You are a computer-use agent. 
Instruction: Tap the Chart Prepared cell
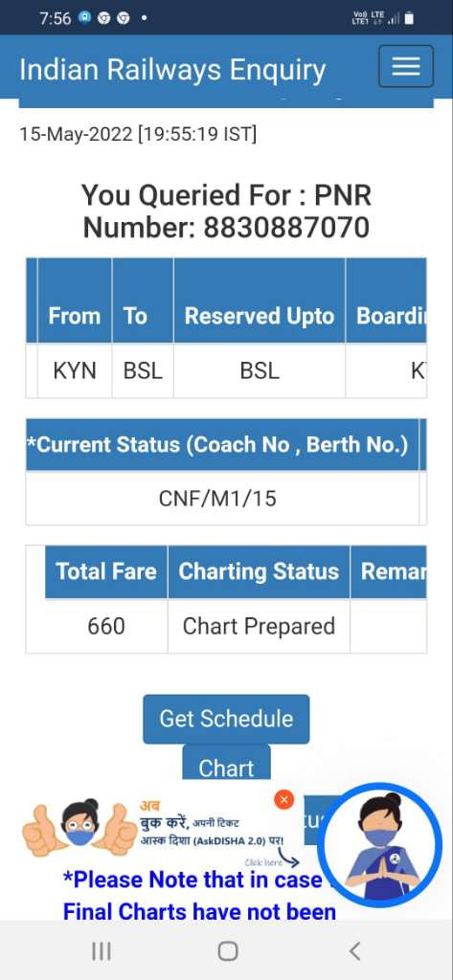[x=259, y=626]
